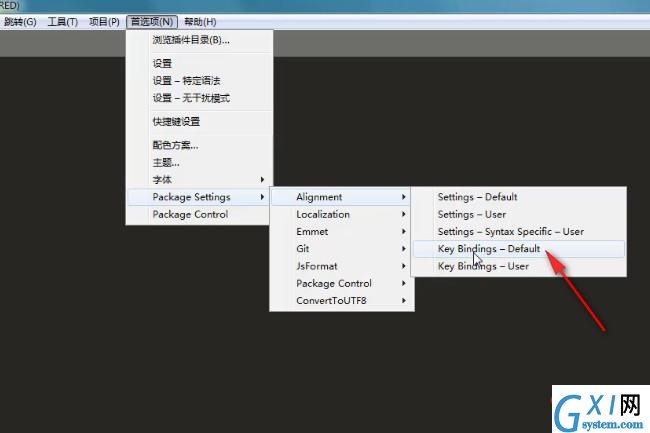Click the first-level Package Control entry

tap(199, 215)
